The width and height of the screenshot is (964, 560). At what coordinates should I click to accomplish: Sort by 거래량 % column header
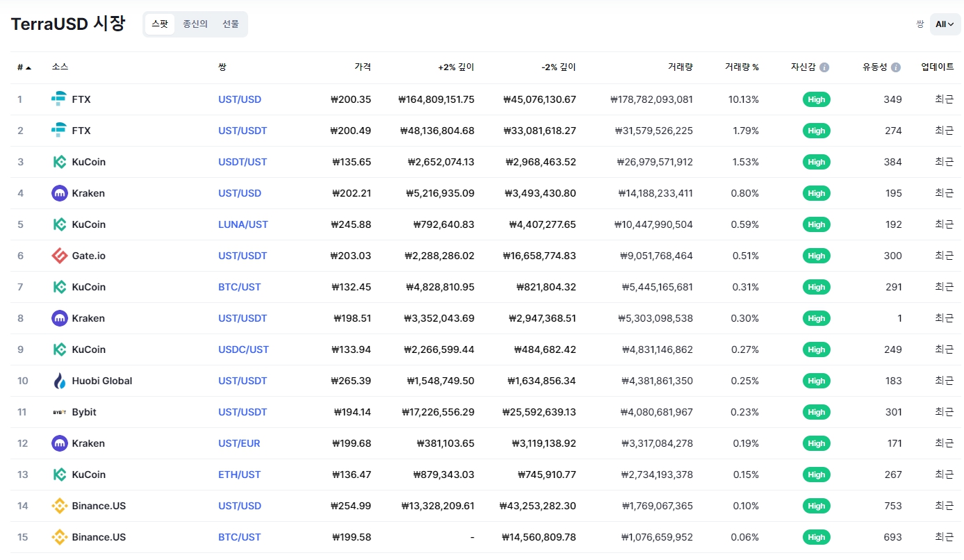pyautogui.click(x=742, y=67)
